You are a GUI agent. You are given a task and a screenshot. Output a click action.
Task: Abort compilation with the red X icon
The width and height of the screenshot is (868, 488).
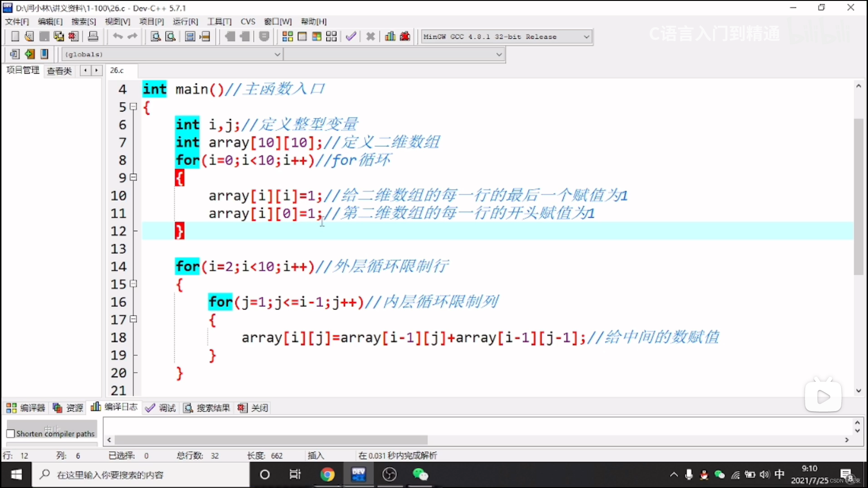pos(371,36)
